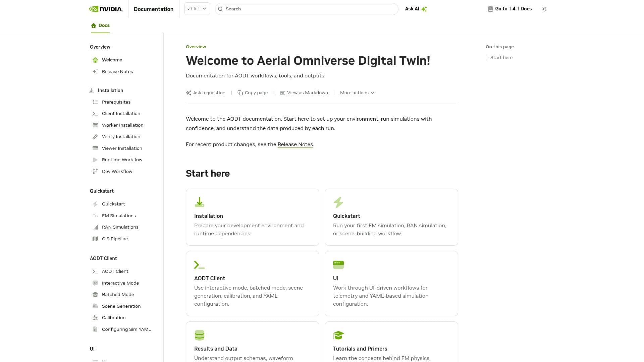Click Ask a question button
644x362 pixels.
206,93
